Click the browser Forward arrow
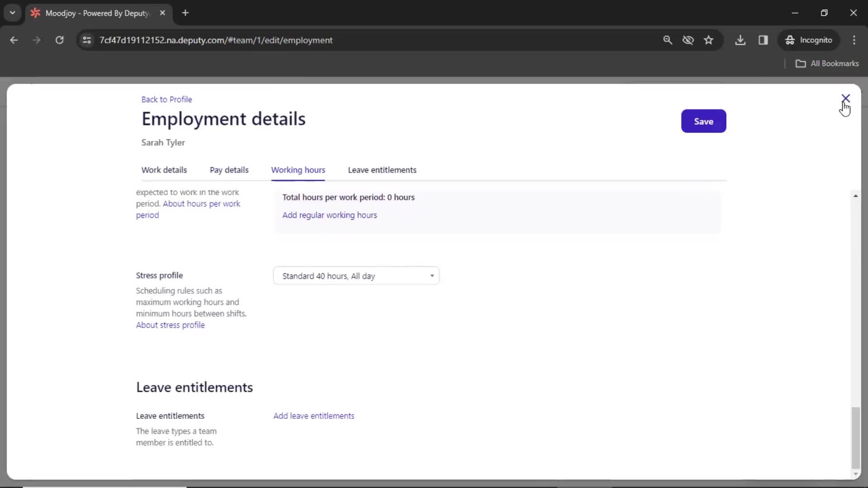Viewport: 868px width, 488px height. click(x=37, y=40)
